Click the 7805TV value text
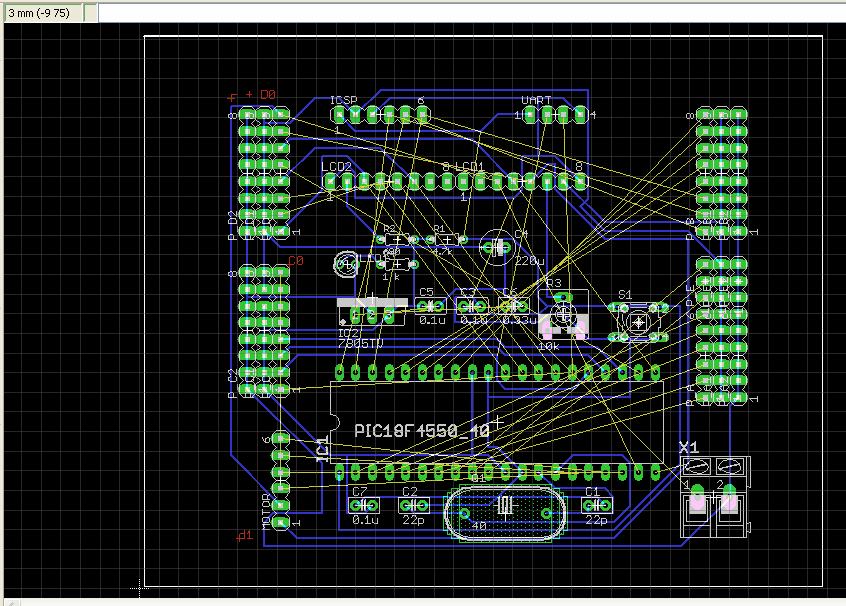This screenshot has width=846, height=606. click(360, 344)
